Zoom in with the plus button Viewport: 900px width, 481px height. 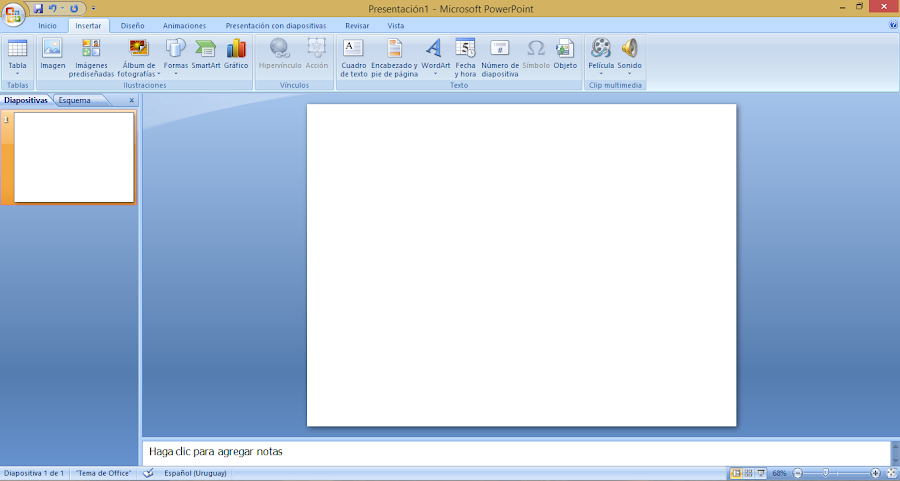875,474
